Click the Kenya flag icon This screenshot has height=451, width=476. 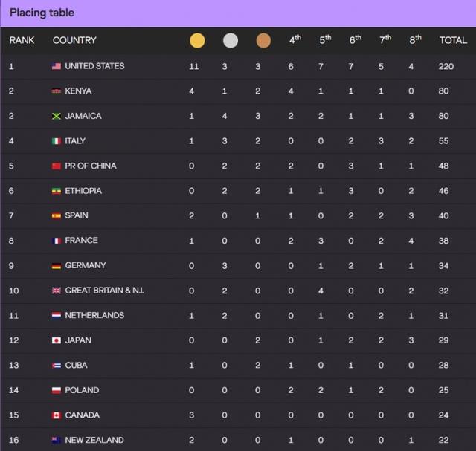[57, 91]
